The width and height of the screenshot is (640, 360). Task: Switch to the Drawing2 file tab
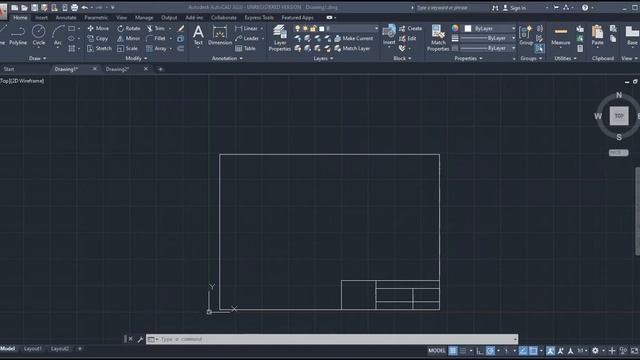coord(117,69)
